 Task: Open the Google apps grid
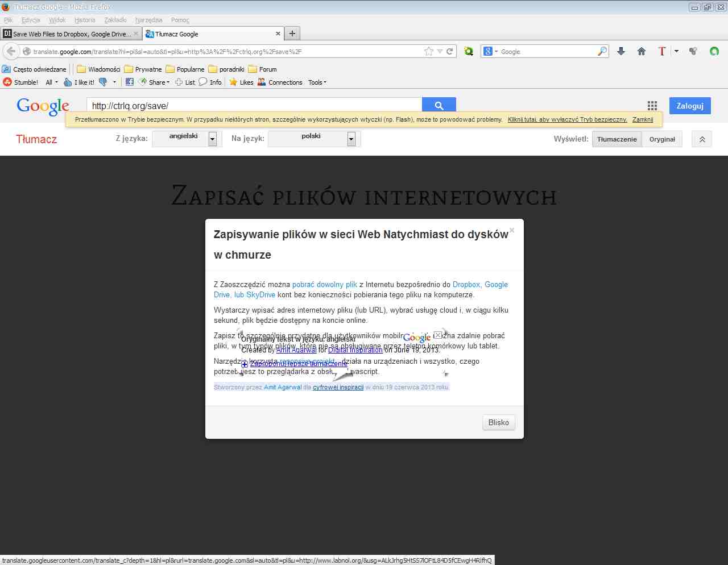652,106
